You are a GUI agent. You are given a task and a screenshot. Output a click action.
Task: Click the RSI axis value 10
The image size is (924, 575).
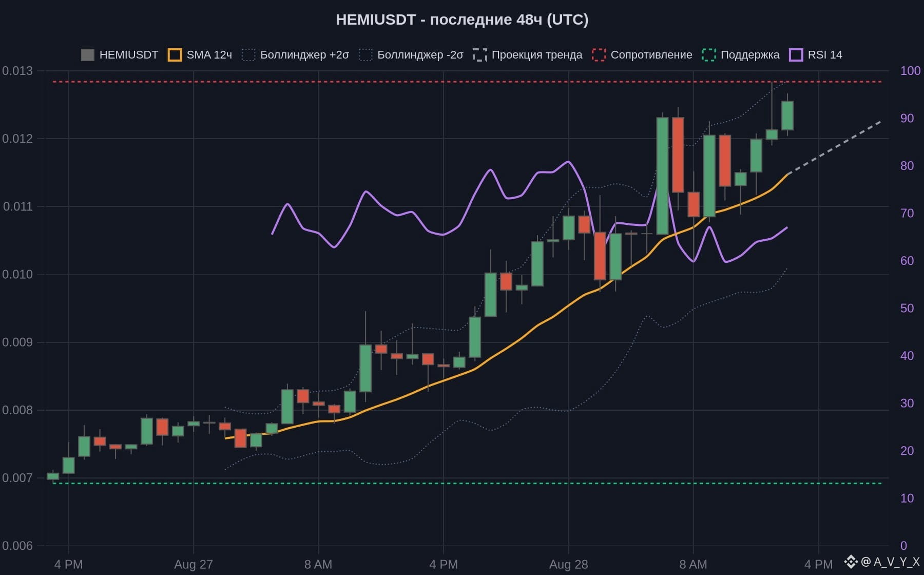pos(907,498)
